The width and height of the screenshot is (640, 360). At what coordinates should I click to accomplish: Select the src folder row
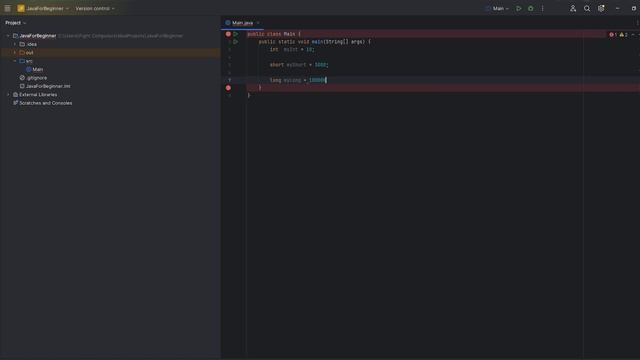pyautogui.click(x=110, y=61)
